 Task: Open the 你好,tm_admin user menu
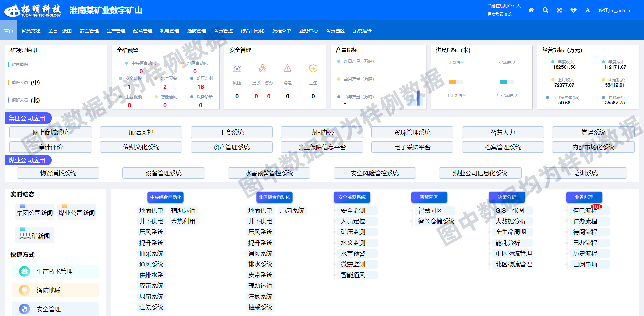click(x=614, y=10)
